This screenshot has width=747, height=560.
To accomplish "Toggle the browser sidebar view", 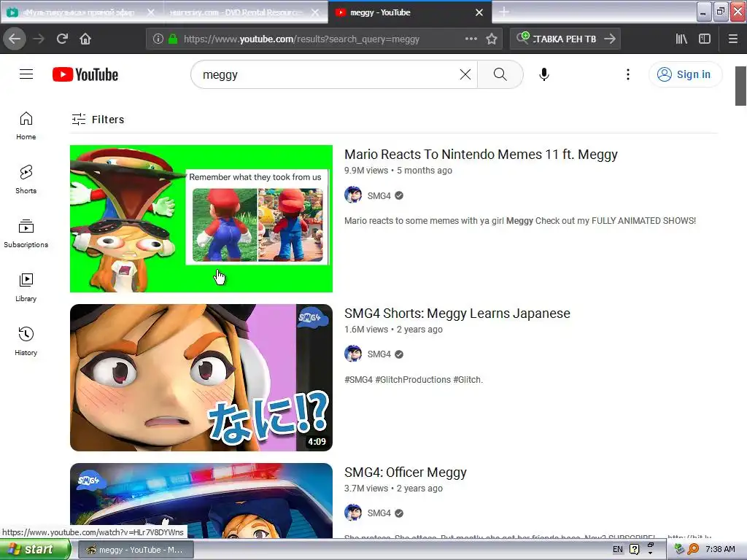I will [705, 39].
